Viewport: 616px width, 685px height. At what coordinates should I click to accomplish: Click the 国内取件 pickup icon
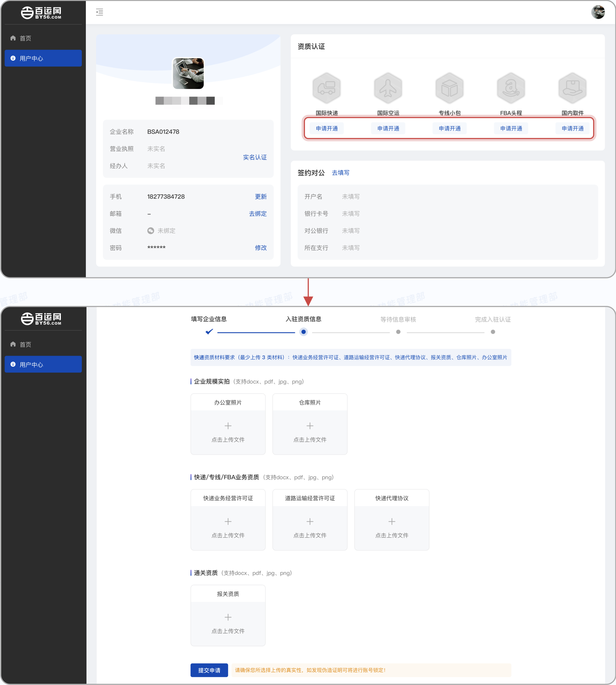572,88
